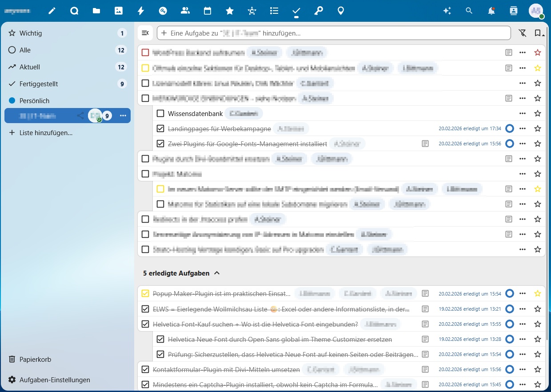The height and width of the screenshot is (392, 551).
Task: Star the Wissensdatenbank task
Action: [x=538, y=113]
